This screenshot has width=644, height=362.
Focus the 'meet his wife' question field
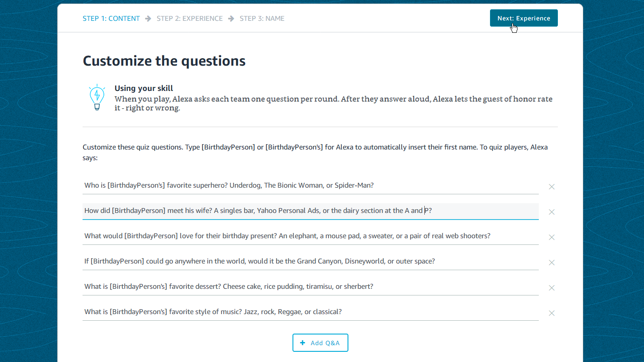pyautogui.click(x=311, y=211)
